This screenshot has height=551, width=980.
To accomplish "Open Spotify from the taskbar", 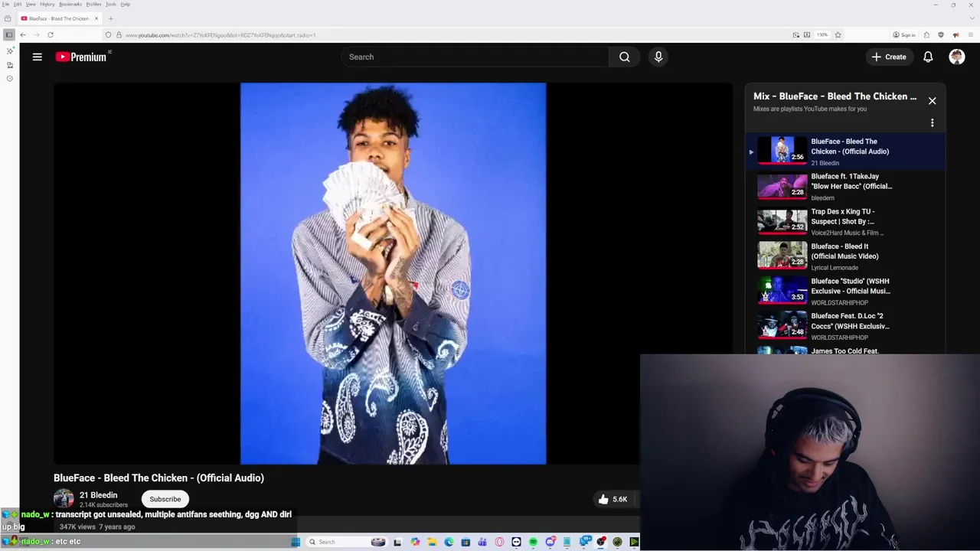I will coord(533,542).
